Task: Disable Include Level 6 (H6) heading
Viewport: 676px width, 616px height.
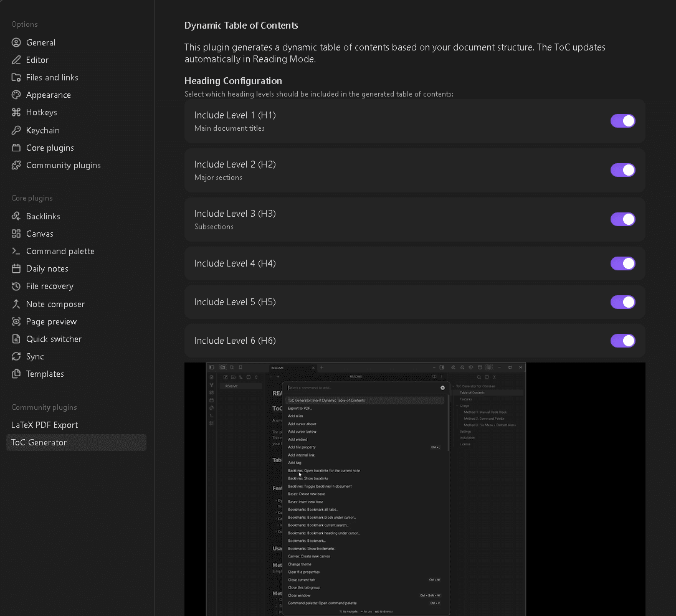Action: 622,341
